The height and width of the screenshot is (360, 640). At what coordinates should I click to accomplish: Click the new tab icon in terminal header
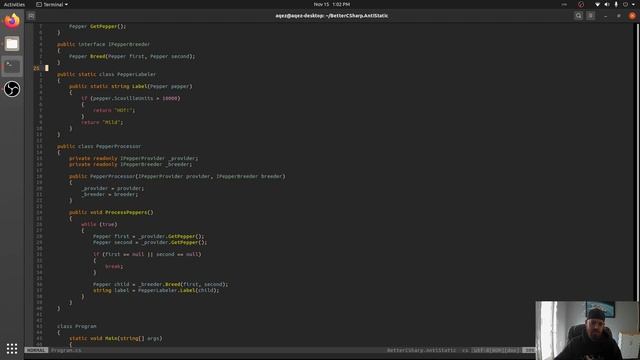(x=31, y=16)
